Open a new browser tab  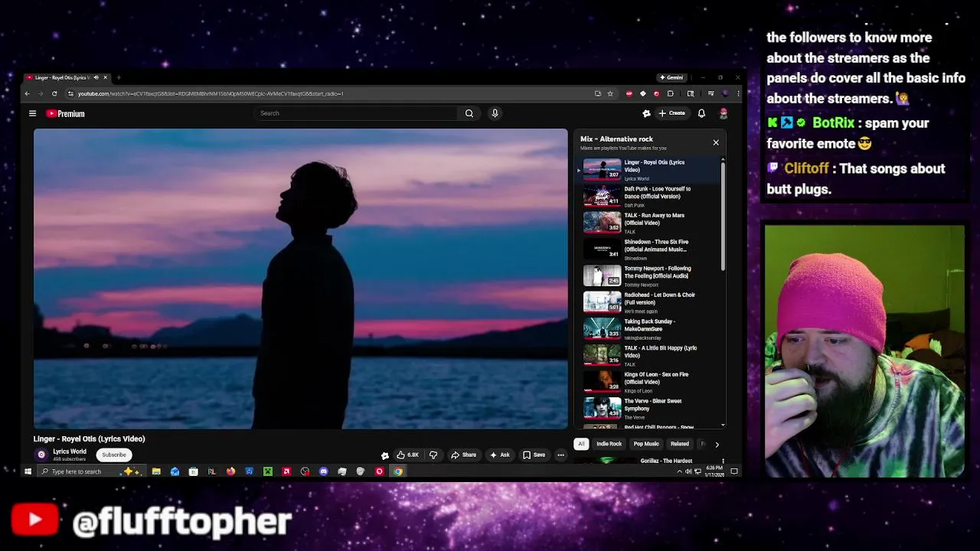tap(119, 77)
